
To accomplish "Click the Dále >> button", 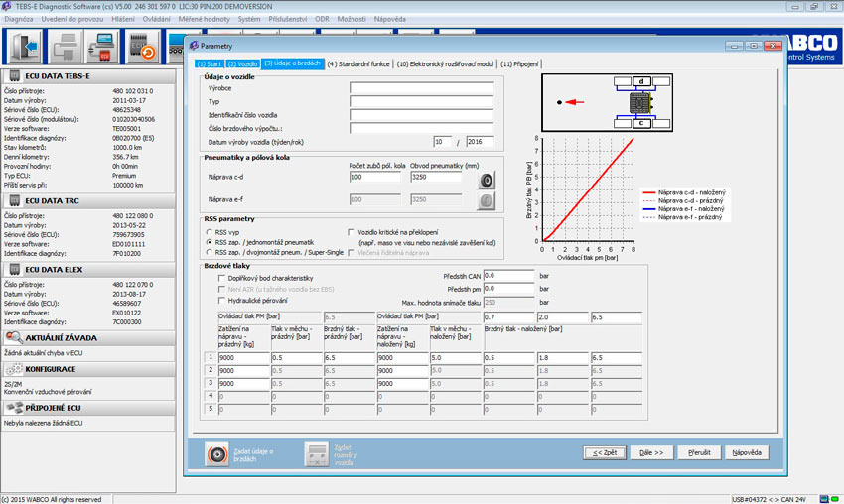I will click(x=651, y=452).
